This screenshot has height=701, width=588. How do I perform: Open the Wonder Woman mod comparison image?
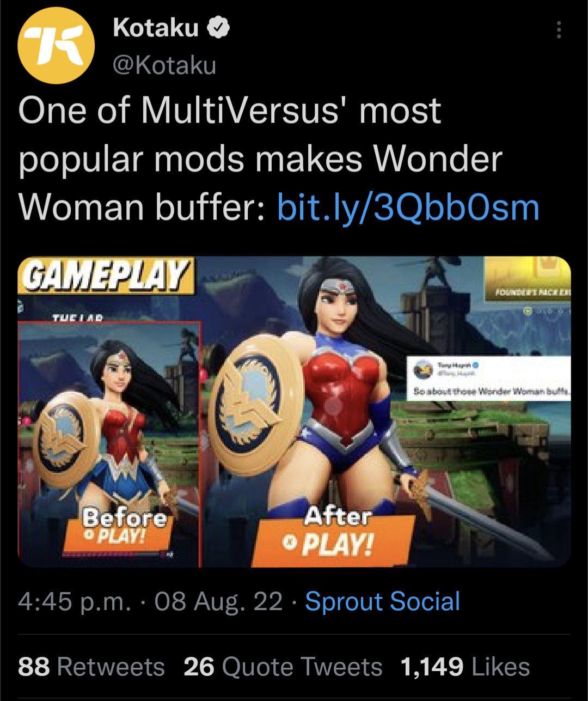pyautogui.click(x=294, y=412)
